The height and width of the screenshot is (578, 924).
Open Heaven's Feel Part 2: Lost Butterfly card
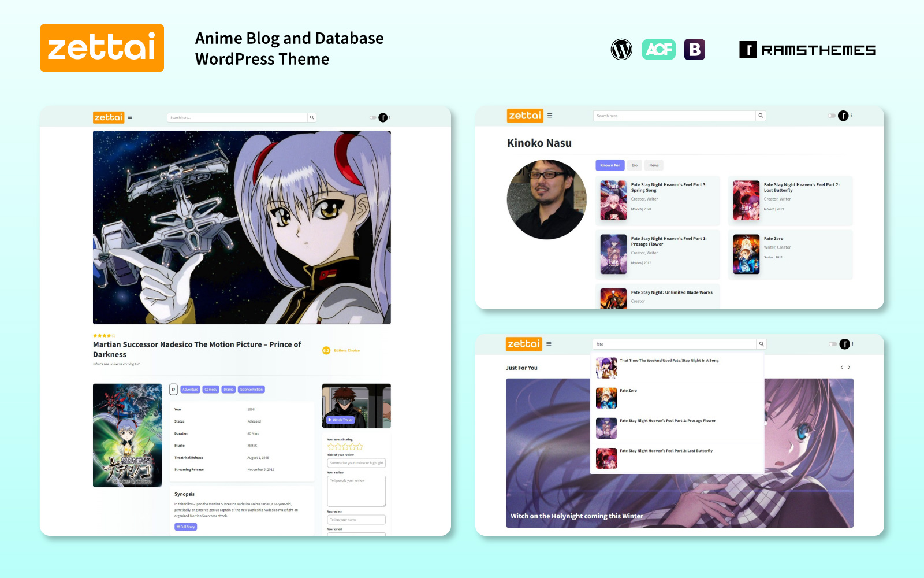pos(791,201)
